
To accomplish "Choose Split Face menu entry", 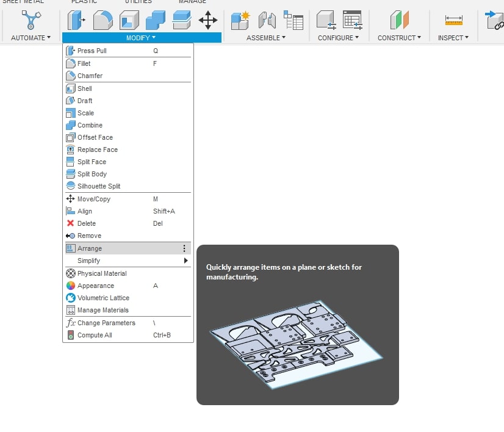I will click(x=128, y=162).
